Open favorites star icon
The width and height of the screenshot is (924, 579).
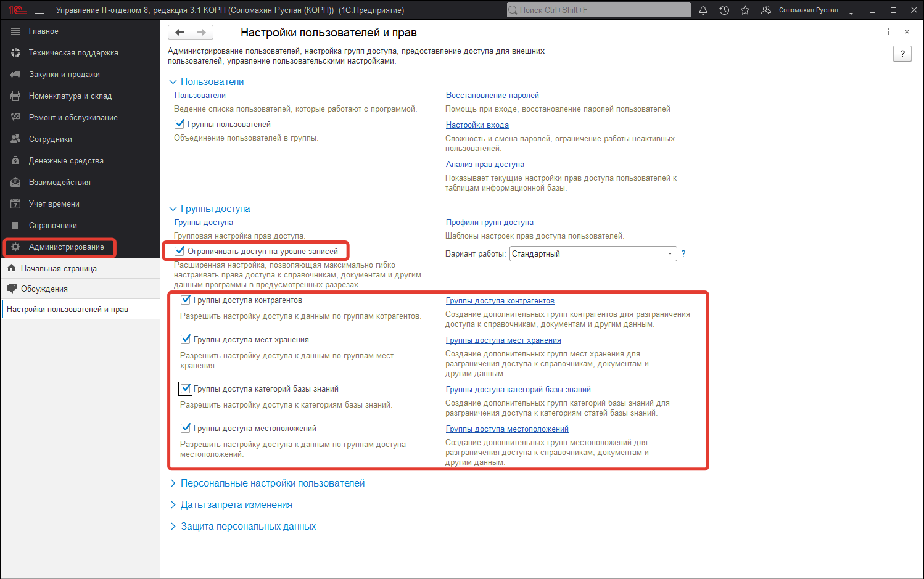(745, 10)
